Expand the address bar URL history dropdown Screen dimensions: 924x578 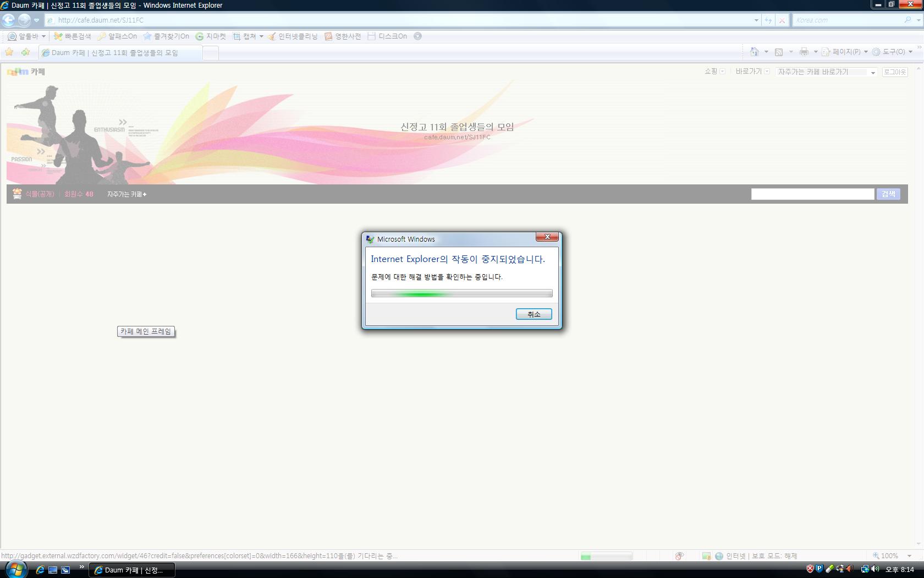click(756, 20)
